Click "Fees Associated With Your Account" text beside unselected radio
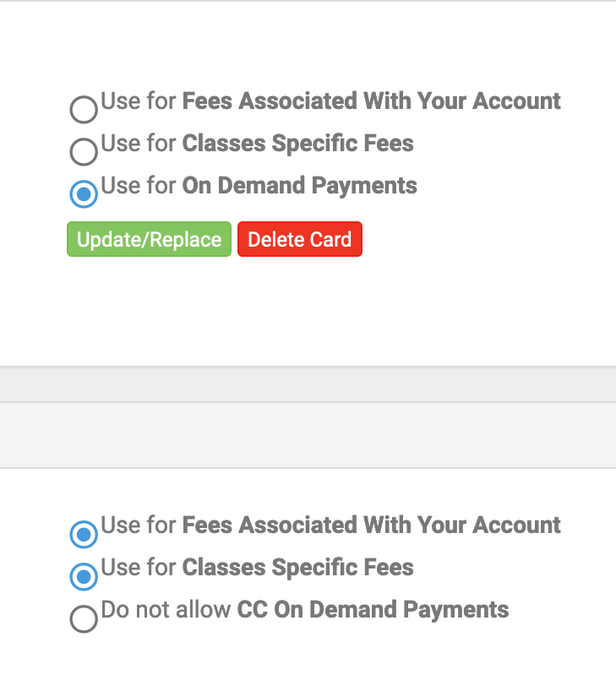The image size is (616, 691). 371,101
